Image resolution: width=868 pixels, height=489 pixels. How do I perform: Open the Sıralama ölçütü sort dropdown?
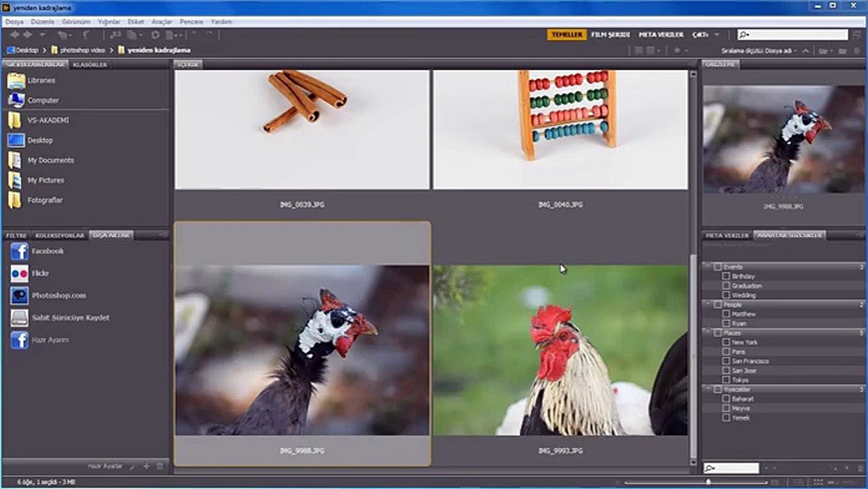point(759,51)
